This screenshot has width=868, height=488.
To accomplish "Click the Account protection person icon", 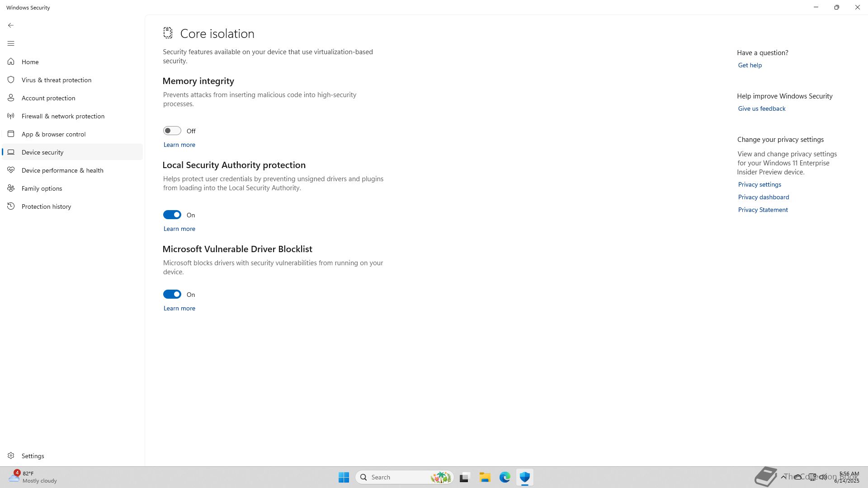I will [x=11, y=98].
